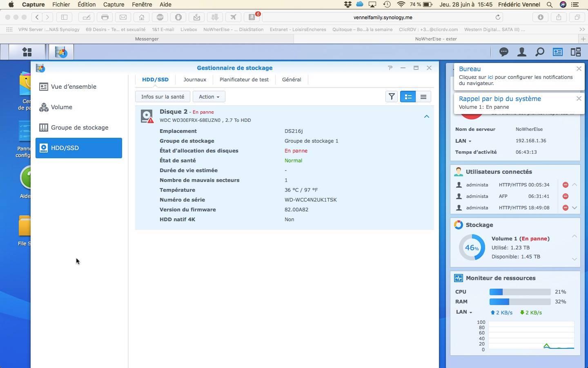Click the notifications chat bubble icon

click(x=504, y=52)
